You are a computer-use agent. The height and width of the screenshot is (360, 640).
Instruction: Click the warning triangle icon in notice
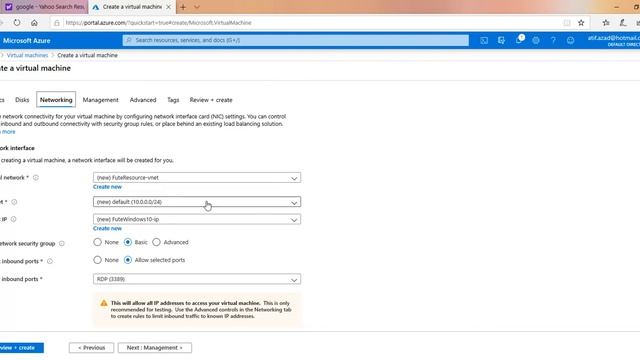click(104, 303)
